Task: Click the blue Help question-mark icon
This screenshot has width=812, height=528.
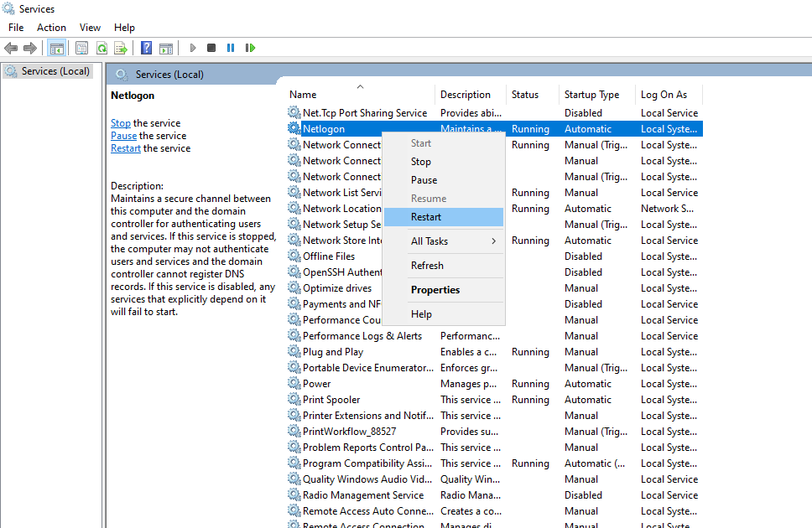Action: click(x=147, y=48)
